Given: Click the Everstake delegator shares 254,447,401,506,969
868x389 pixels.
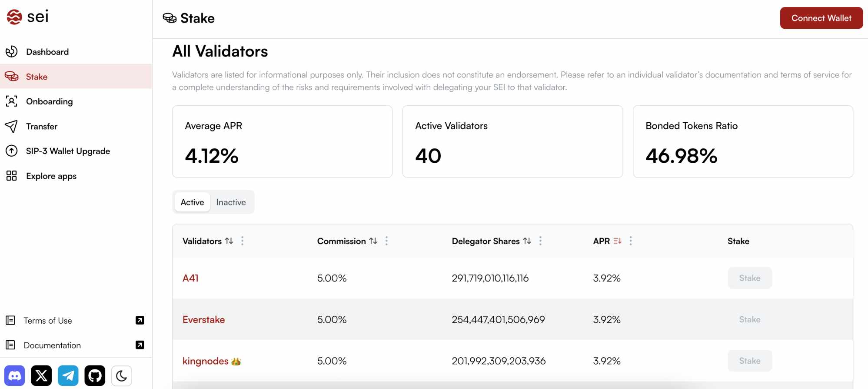Looking at the screenshot, I should [498, 319].
